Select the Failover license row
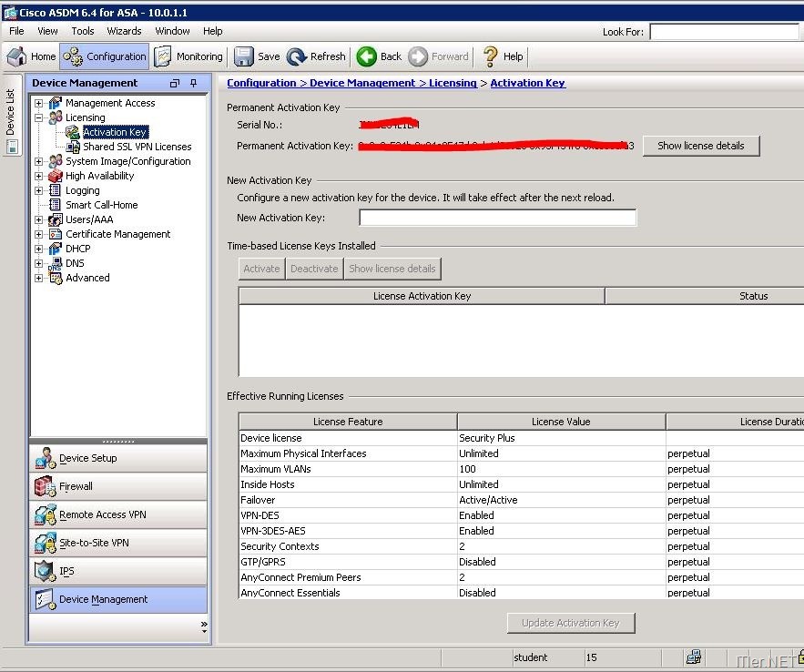The image size is (804, 672). [522, 500]
